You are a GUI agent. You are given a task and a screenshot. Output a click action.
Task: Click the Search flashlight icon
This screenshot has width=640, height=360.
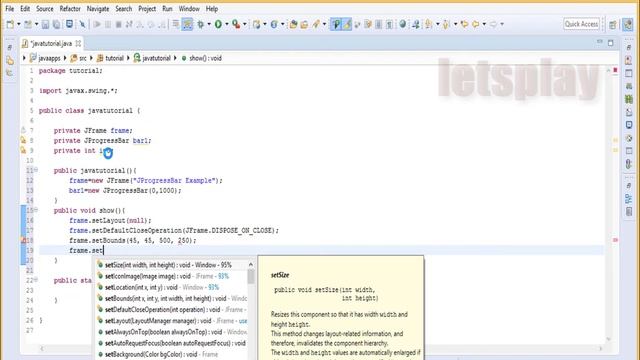pos(316,24)
